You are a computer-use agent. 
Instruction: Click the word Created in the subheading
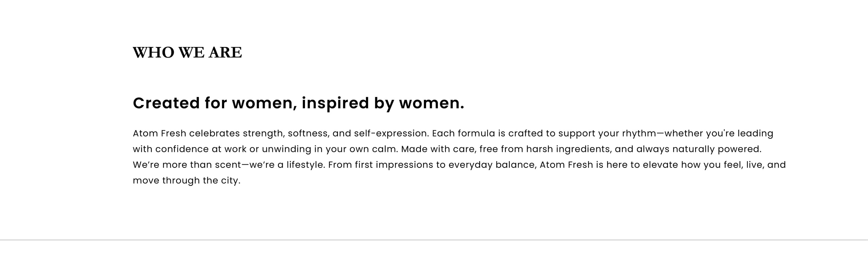coord(166,103)
